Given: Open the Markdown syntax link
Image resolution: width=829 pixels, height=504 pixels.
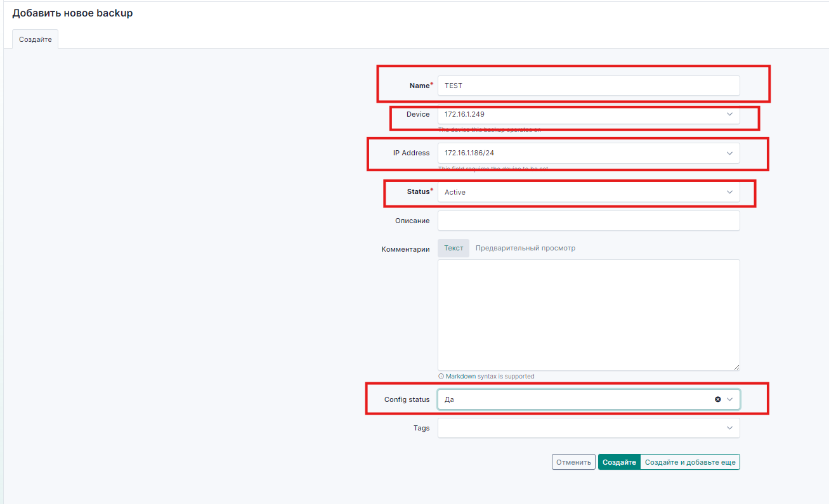Looking at the screenshot, I should coord(460,377).
